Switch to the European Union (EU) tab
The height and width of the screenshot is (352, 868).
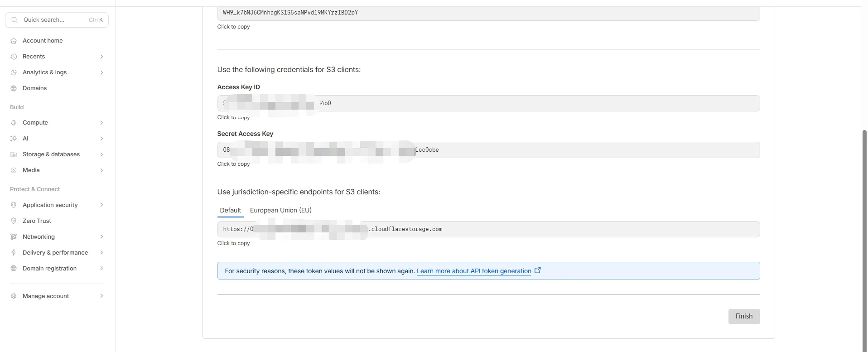(280, 210)
